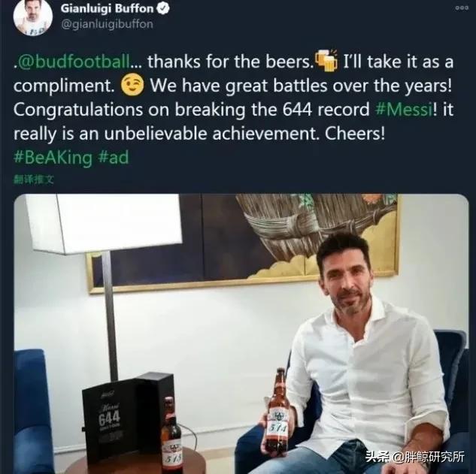Open the #BeAKing hashtag

(53, 158)
